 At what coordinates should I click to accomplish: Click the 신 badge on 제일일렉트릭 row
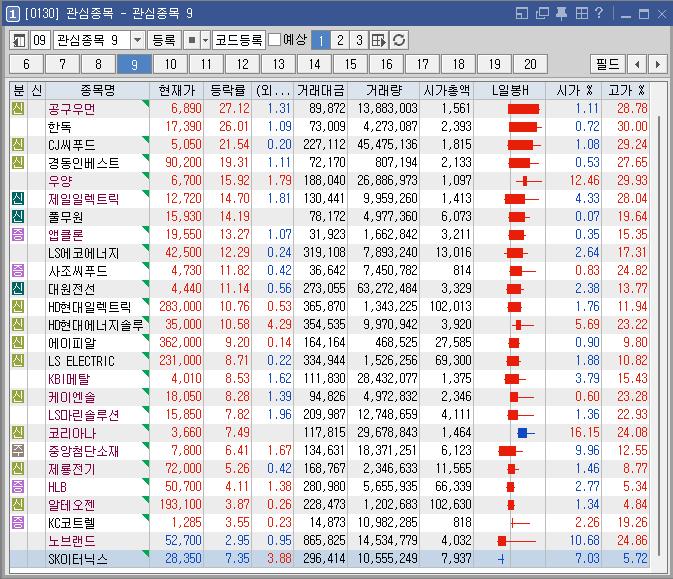pos(18,199)
